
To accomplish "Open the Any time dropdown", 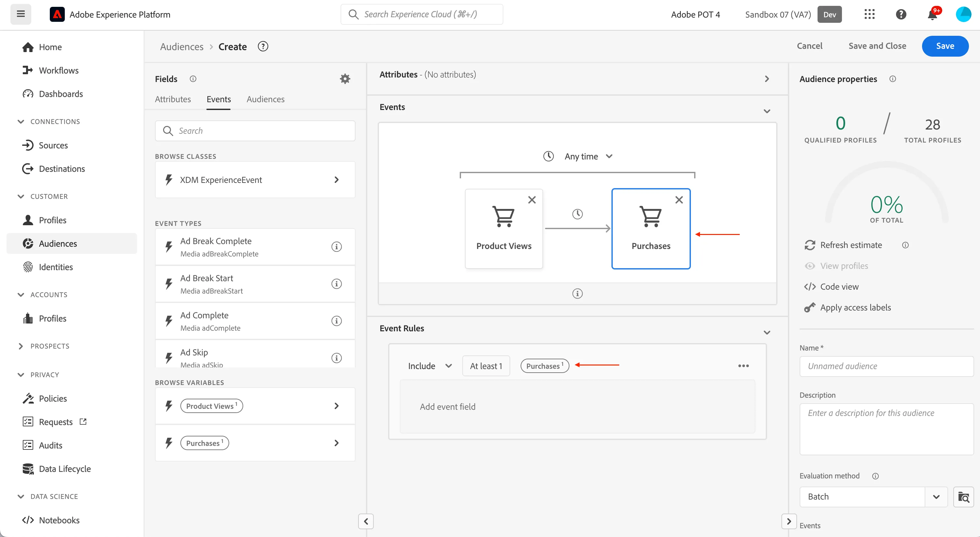I will click(578, 156).
